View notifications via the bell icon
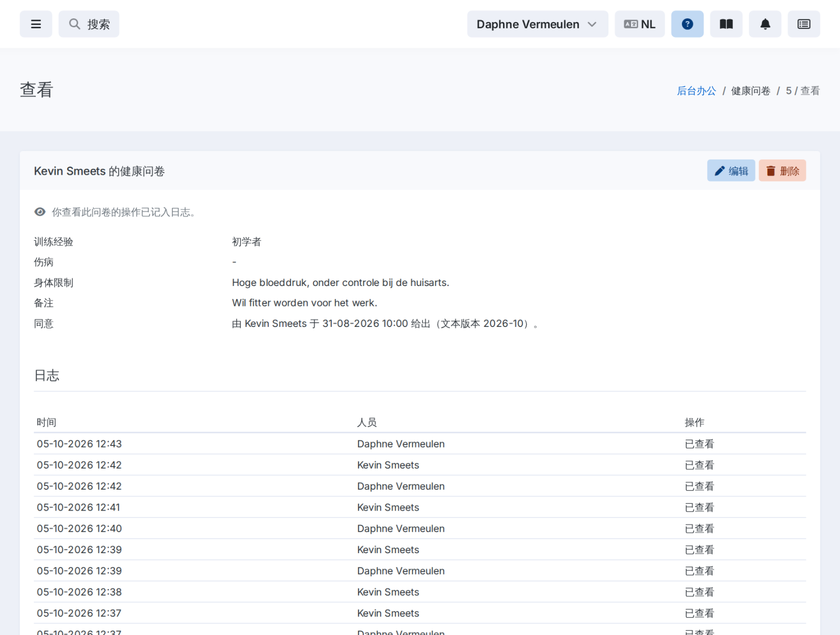 [765, 24]
